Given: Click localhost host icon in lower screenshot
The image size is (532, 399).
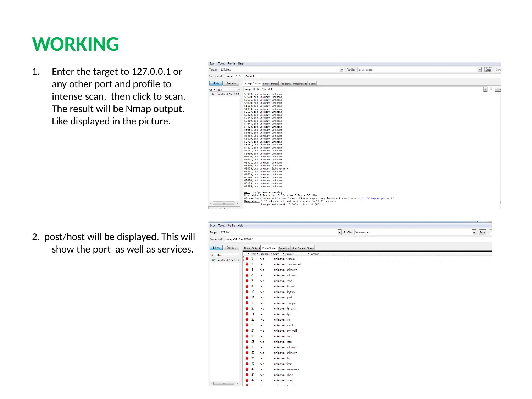Looking at the screenshot, I should [213, 260].
